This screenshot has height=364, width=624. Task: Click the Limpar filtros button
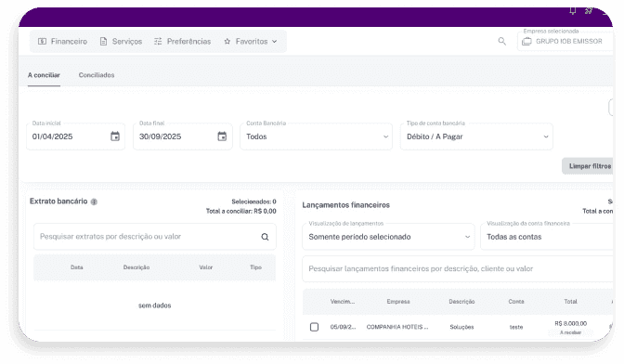(x=588, y=166)
